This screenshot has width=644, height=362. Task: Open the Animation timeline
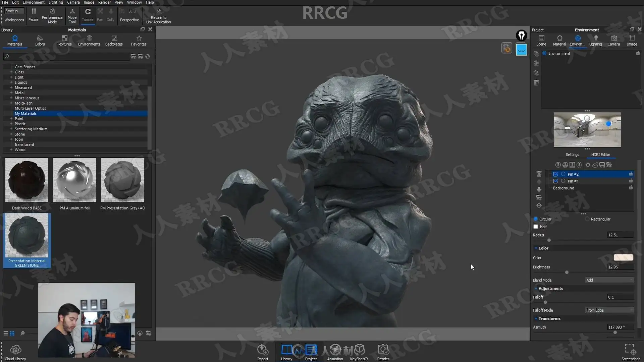pos(335,352)
